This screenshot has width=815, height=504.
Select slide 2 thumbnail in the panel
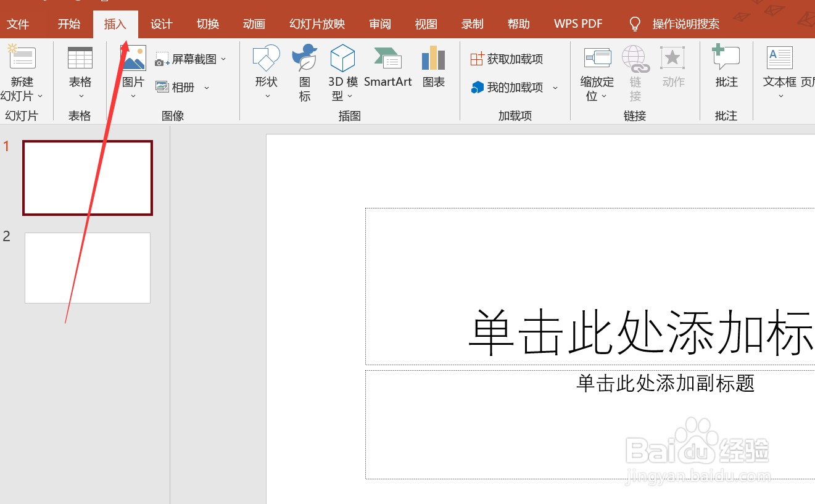tap(87, 268)
